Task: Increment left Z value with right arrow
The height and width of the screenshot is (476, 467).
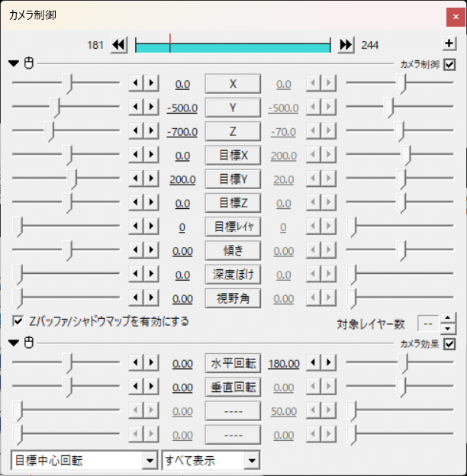Action: tap(151, 130)
